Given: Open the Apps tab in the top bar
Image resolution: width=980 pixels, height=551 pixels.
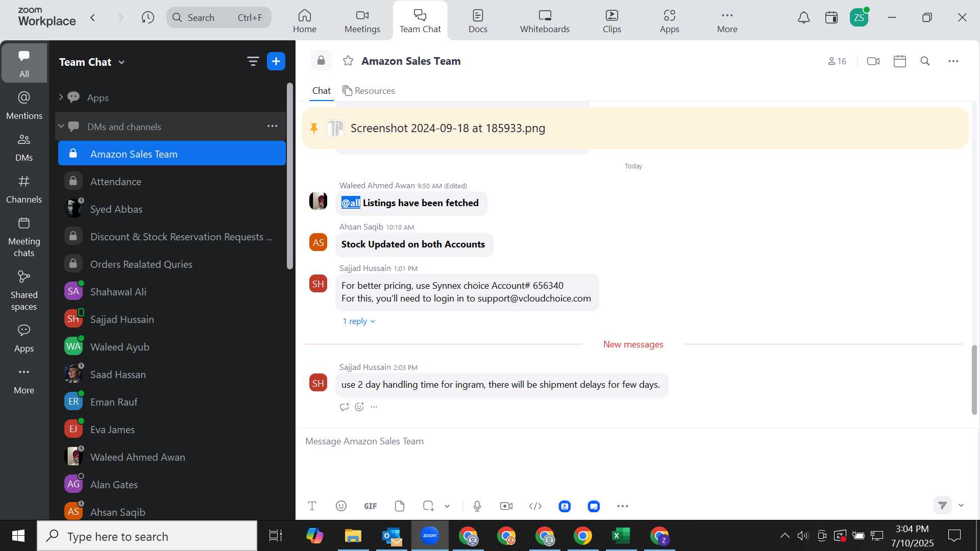Looking at the screenshot, I should tap(669, 21).
